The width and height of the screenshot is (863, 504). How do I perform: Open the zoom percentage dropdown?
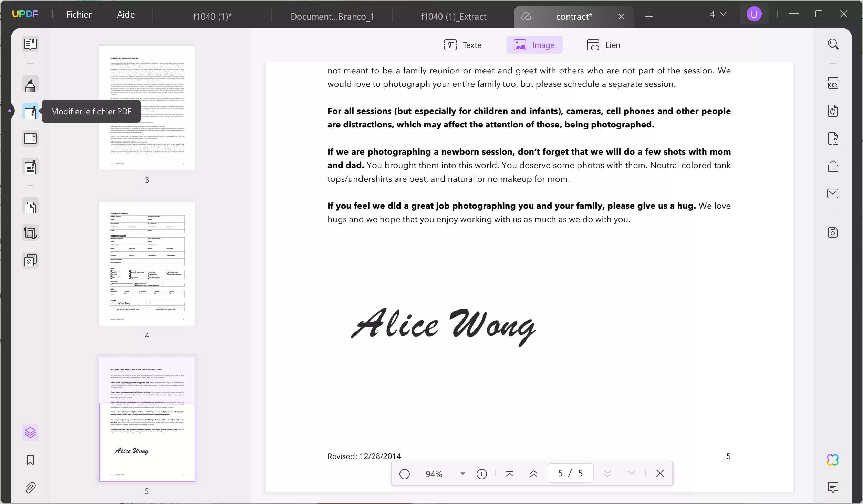(x=462, y=473)
